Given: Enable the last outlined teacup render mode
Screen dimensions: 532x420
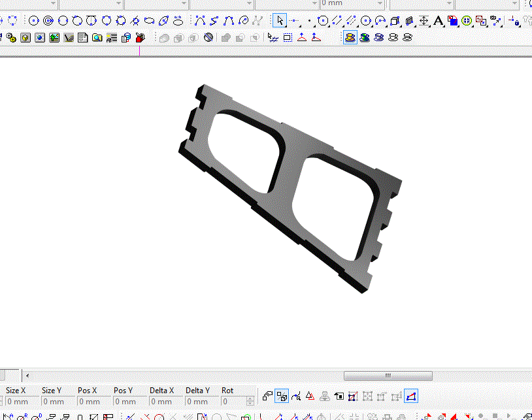Looking at the screenshot, I should (408, 37).
